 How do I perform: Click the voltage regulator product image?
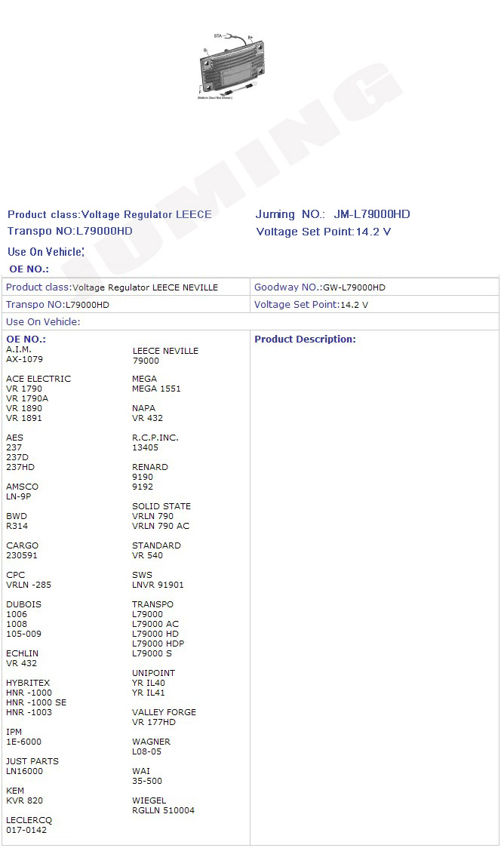[232, 66]
